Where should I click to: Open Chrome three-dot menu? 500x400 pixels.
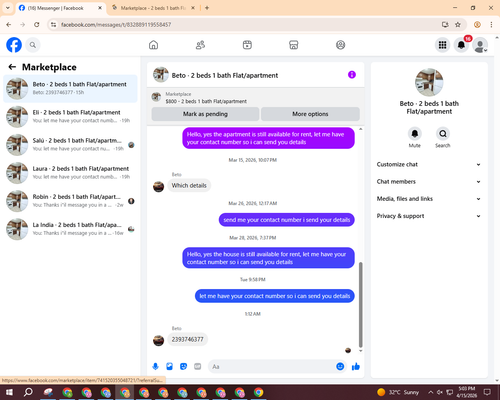(x=491, y=25)
